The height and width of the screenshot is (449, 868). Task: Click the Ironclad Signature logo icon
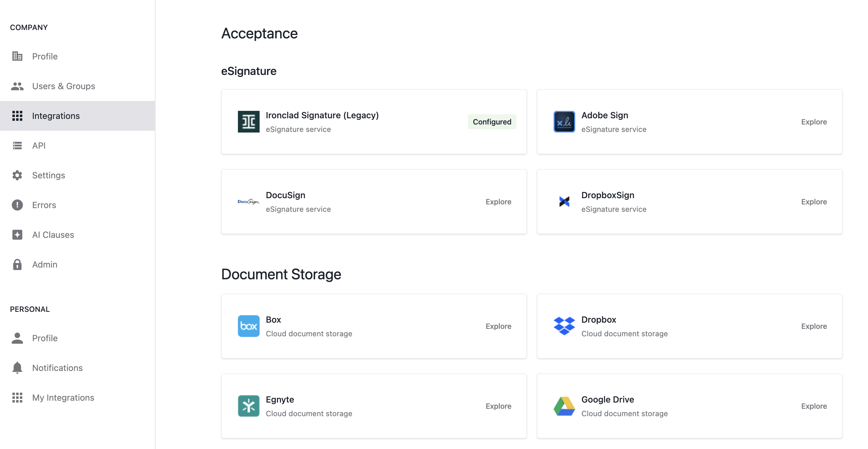pyautogui.click(x=249, y=122)
